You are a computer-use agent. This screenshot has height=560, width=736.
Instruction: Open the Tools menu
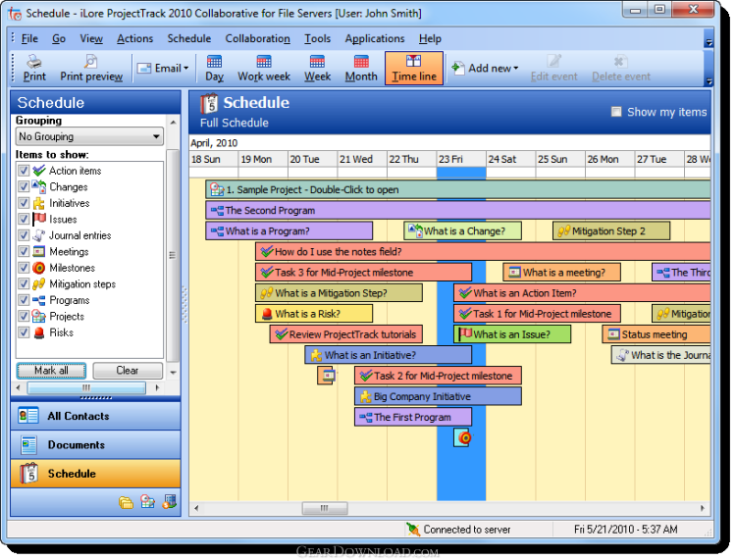[x=317, y=38]
